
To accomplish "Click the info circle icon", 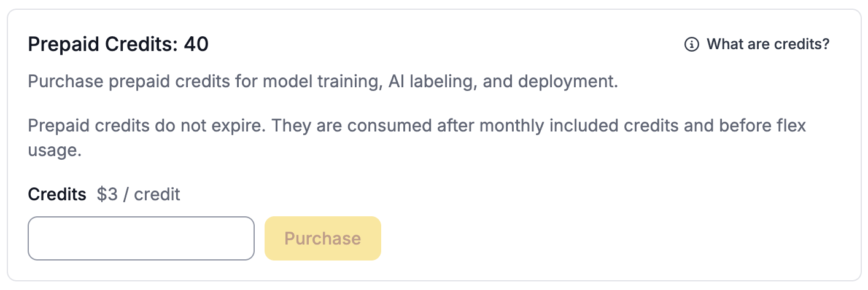I will 691,44.
